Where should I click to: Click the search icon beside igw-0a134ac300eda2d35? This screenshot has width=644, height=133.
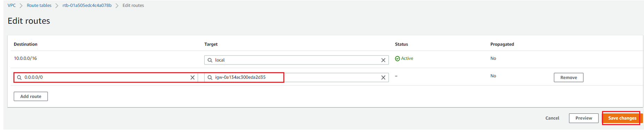tap(210, 78)
